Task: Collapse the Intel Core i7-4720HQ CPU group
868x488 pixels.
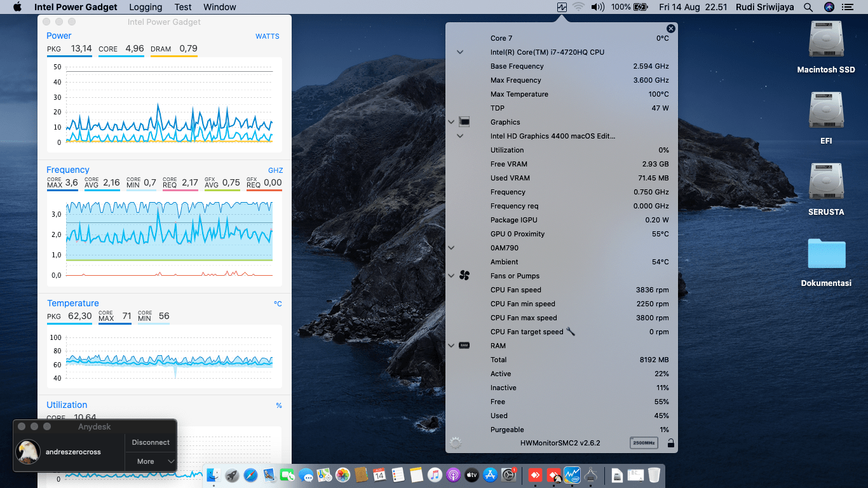Action: click(460, 52)
